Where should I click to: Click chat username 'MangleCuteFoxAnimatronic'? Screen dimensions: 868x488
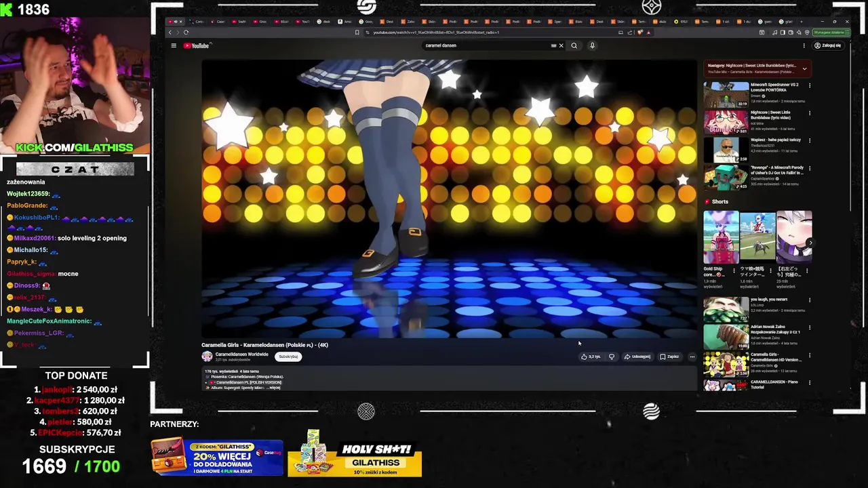[x=49, y=321]
